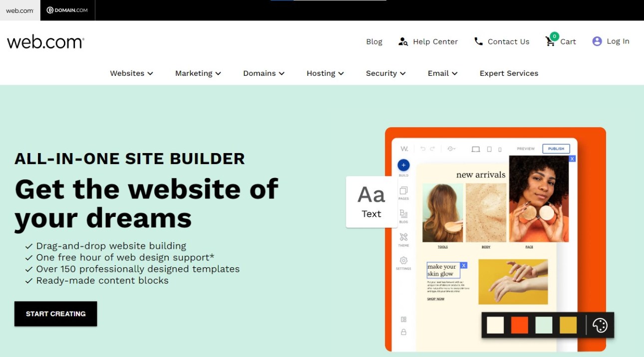This screenshot has height=357, width=644.
Task: Click the 'Get the website of your dreams' headline
Action: (146, 204)
